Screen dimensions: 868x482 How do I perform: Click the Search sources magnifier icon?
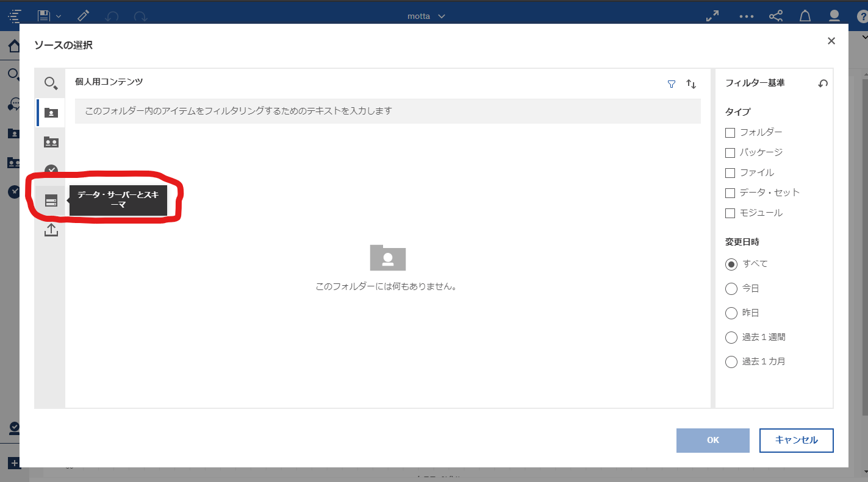coord(51,83)
